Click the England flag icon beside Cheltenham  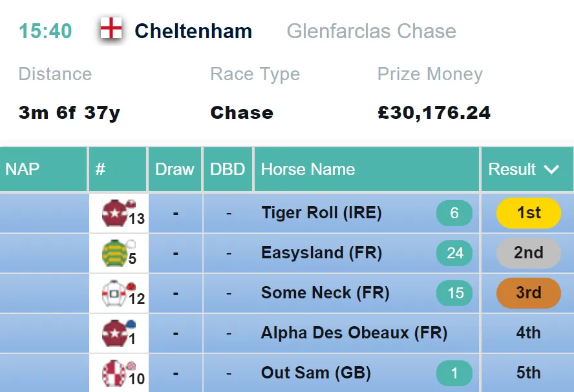coord(111,28)
